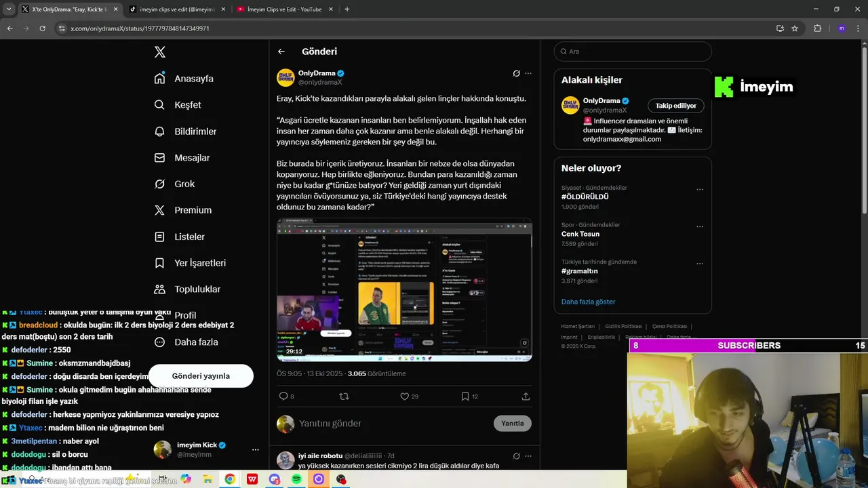Click the imeyim Kick profile avatar
868x488 pixels.
163,449
